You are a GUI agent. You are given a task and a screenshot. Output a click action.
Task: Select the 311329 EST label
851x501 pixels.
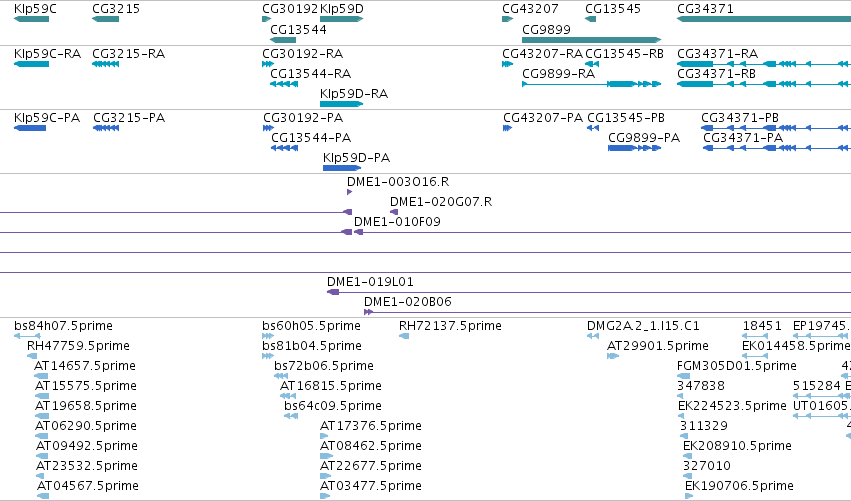pyautogui.click(x=703, y=426)
